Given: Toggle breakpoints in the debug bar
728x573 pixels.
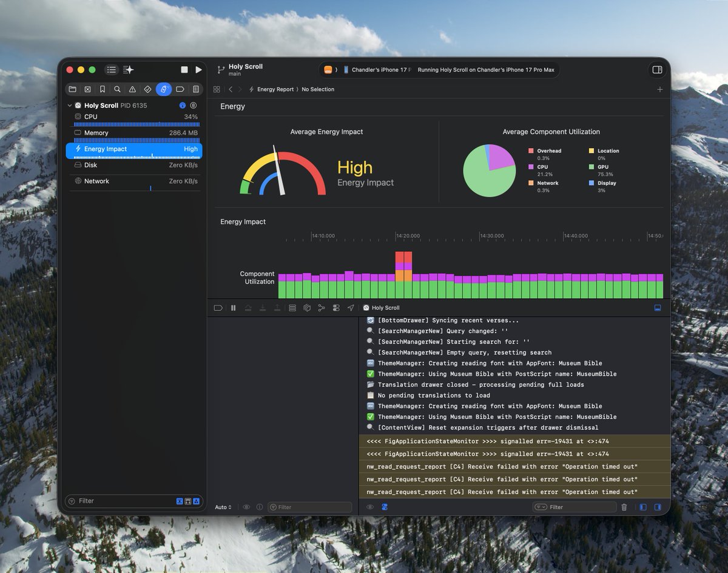Looking at the screenshot, I should coord(218,308).
